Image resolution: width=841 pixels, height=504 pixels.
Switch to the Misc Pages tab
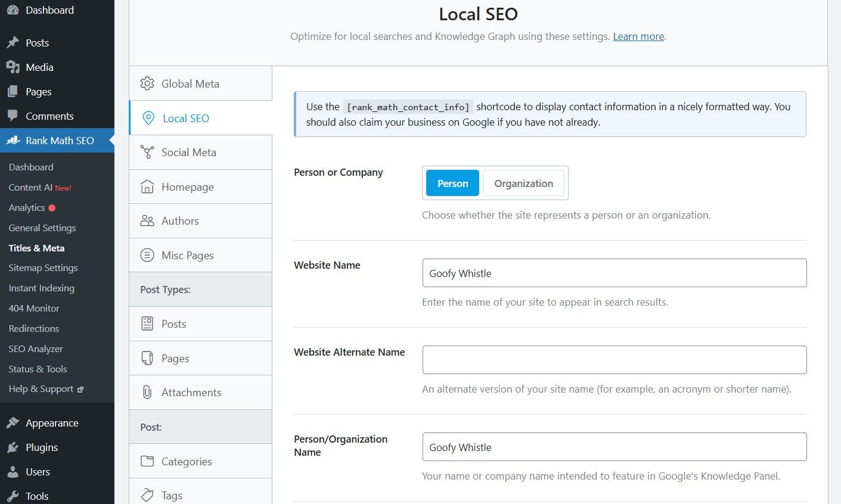187,255
